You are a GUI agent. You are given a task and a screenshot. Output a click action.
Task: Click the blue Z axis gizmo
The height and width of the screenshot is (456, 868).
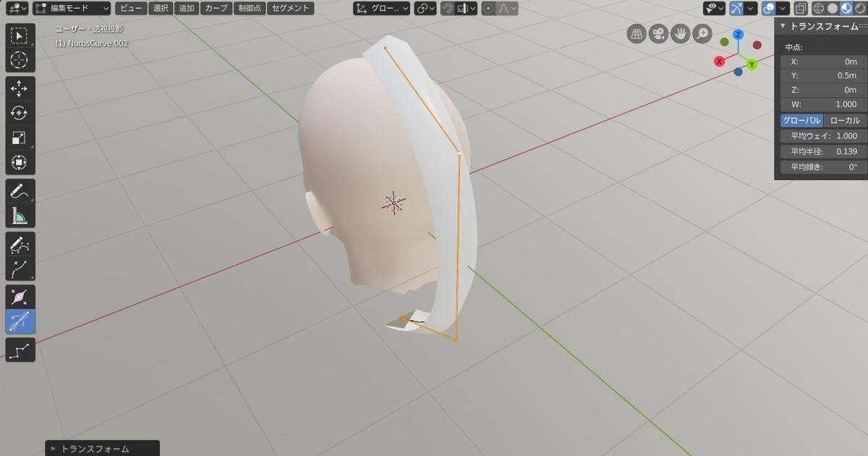738,34
